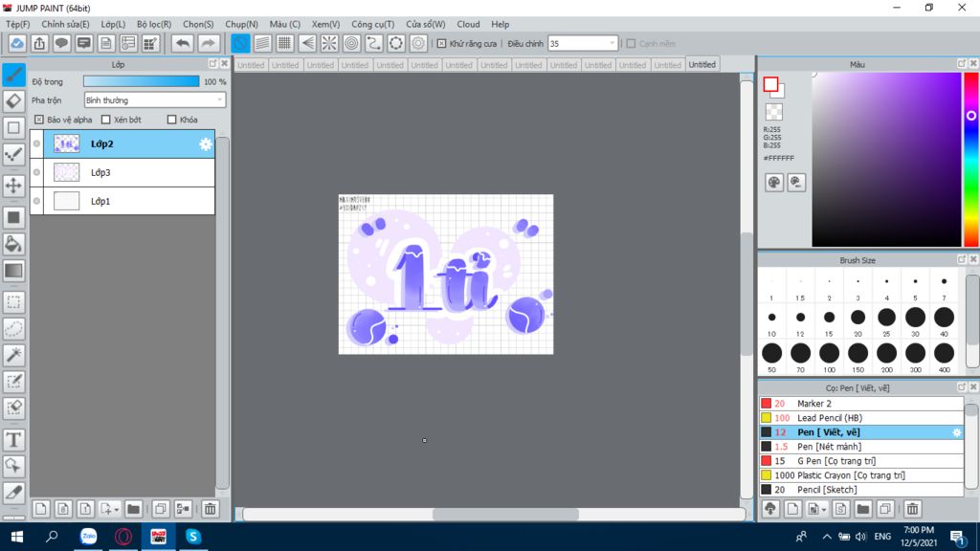Select the Lớp3 layer thumbnail

click(x=66, y=172)
